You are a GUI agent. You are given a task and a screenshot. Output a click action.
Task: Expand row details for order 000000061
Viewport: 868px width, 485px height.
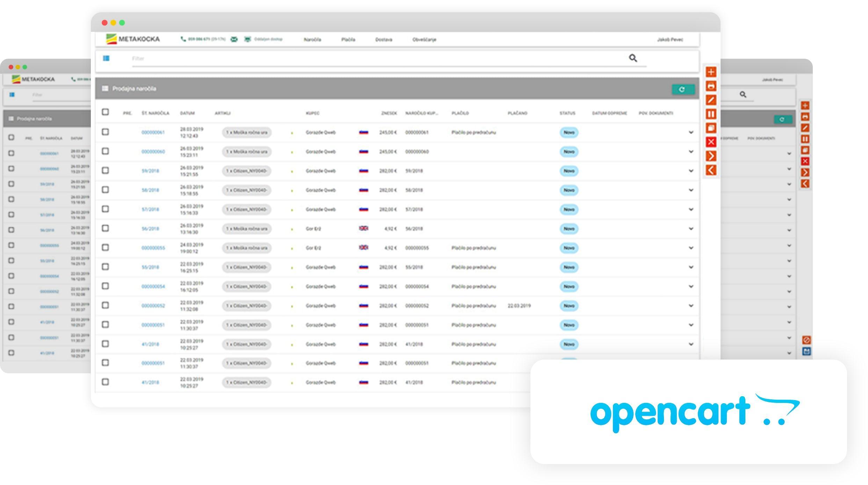pyautogui.click(x=691, y=132)
